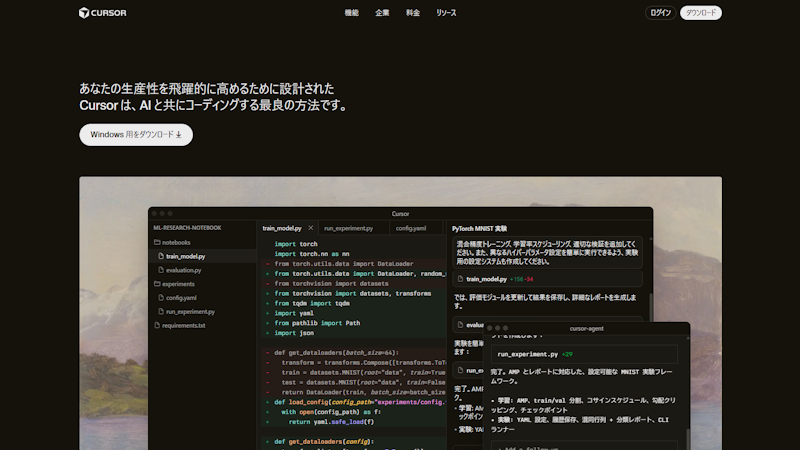This screenshot has height=450, width=800.
Task: Click the PyTorch MNIST 実験 chat title
Action: (479, 229)
